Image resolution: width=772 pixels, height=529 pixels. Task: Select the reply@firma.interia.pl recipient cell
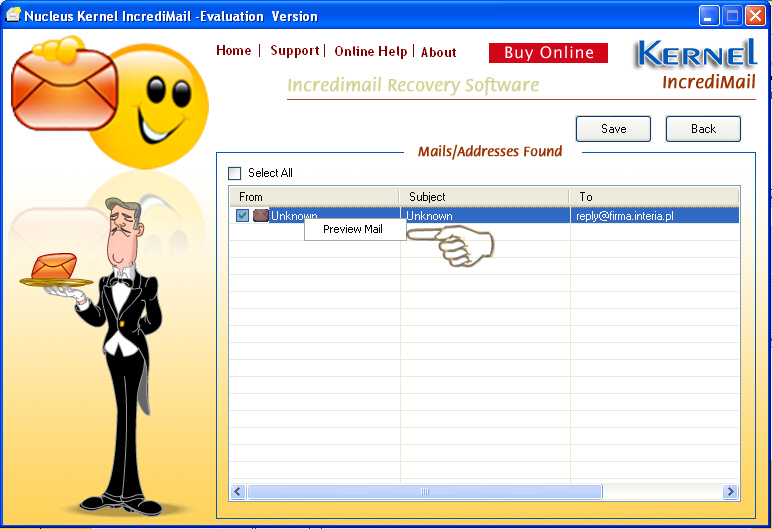coord(655,216)
